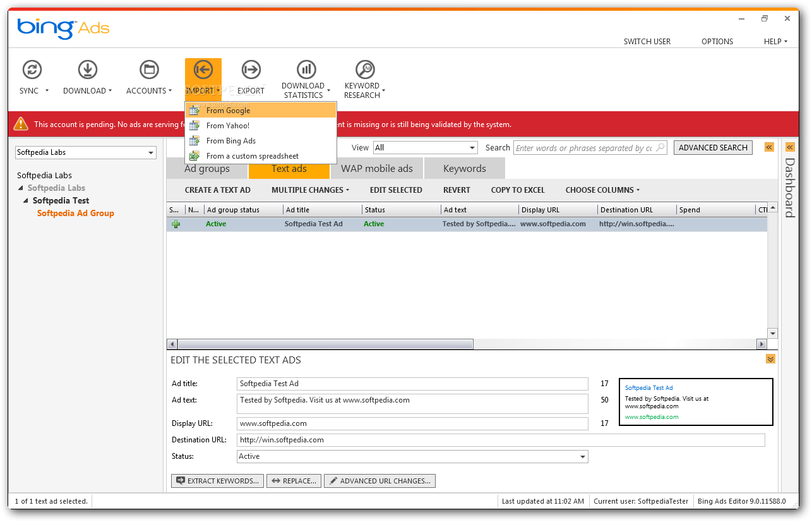Image resolution: width=812 pixels, height=522 pixels.
Task: Click the Advanced URL Changes button
Action: (379, 481)
